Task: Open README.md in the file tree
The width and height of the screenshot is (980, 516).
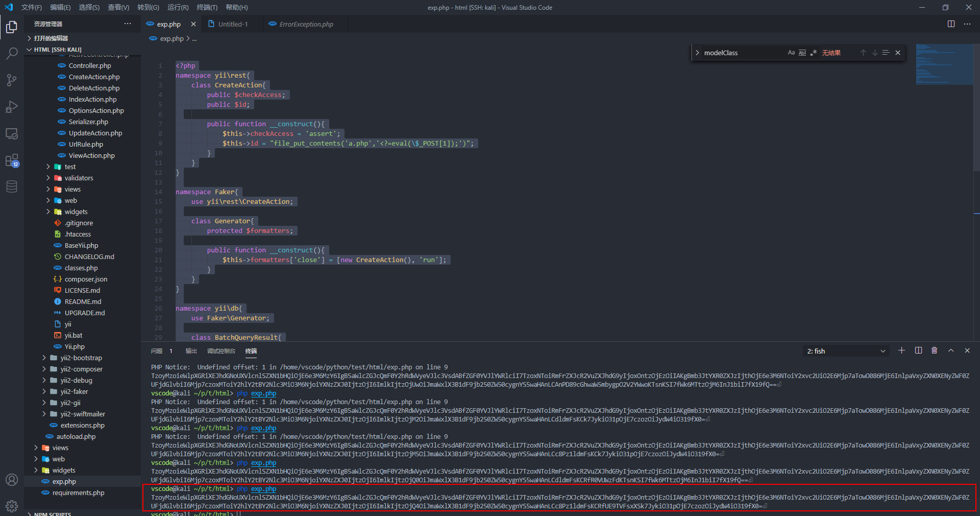Action: [x=83, y=301]
